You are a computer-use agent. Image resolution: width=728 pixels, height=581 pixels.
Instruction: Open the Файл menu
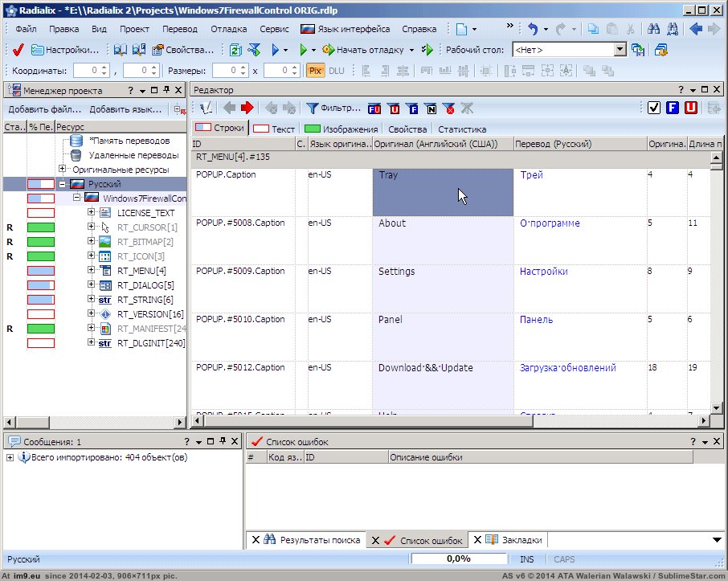tap(26, 29)
